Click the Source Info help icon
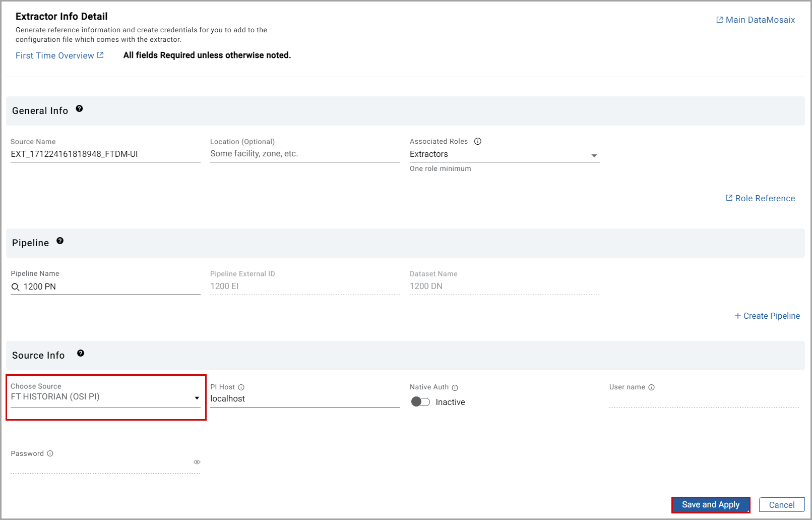The height and width of the screenshot is (520, 812). coord(81,354)
